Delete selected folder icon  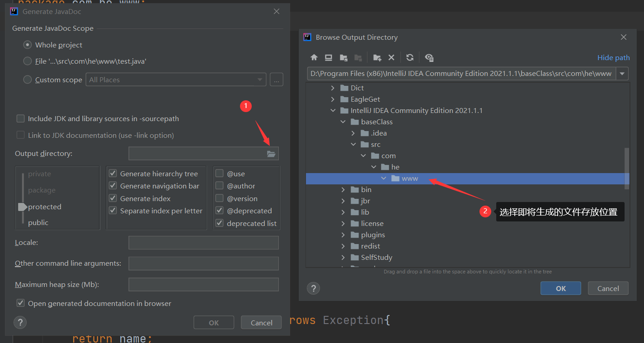[391, 57]
